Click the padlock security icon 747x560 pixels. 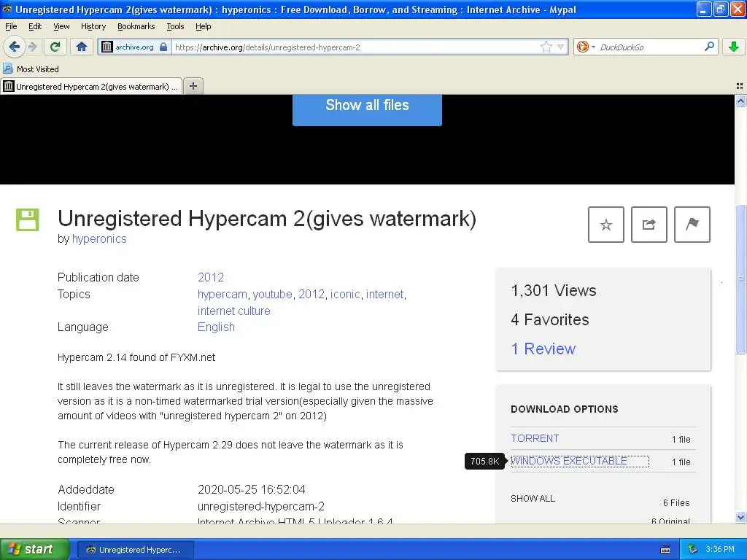point(163,47)
